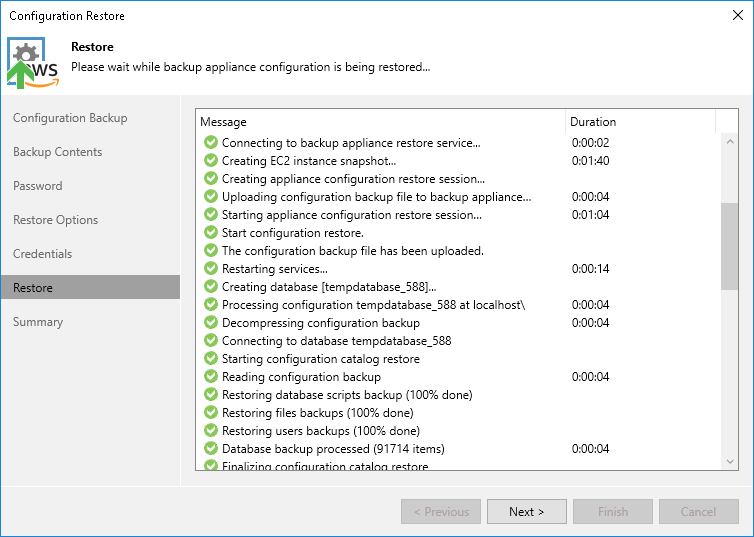This screenshot has width=754, height=537.
Task: Click status icon for Connecting to backup appliance restore service
Action: (210, 143)
